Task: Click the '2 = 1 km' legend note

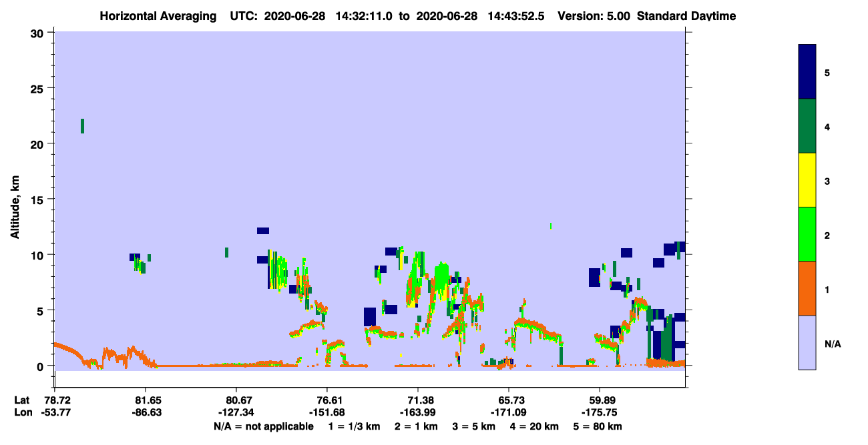Action: pyautogui.click(x=417, y=426)
